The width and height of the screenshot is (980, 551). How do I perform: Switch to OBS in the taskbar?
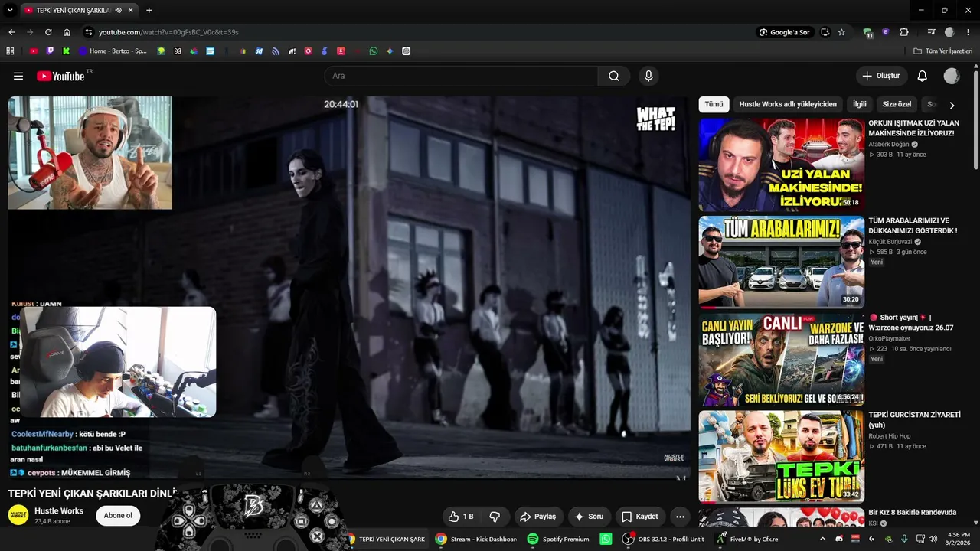663,539
